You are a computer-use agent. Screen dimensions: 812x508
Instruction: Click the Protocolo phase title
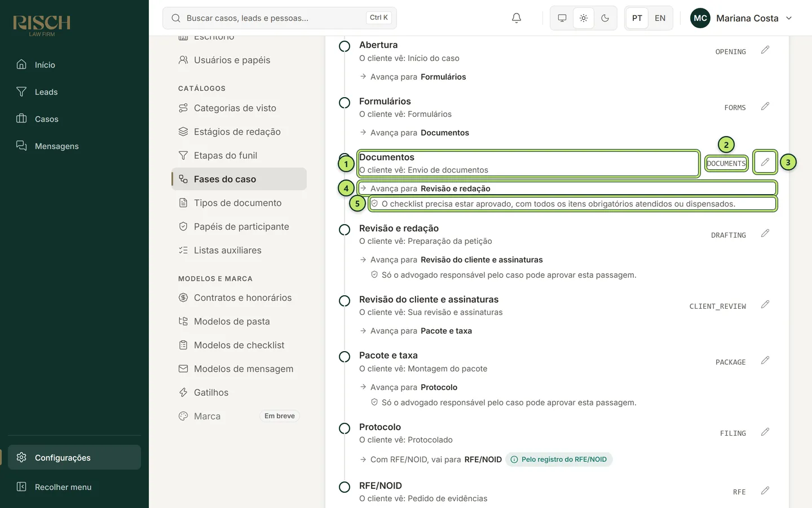[380, 427]
